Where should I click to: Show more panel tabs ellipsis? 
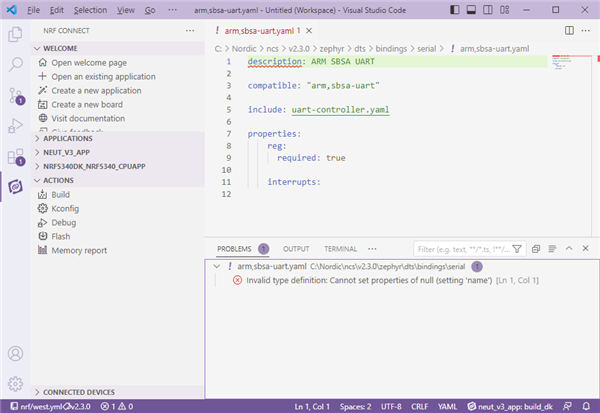coord(372,249)
